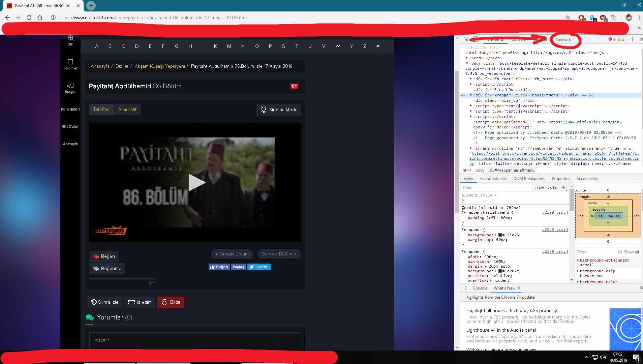Select the Tek-Part tab
This screenshot has width=643, height=364.
pos(101,109)
